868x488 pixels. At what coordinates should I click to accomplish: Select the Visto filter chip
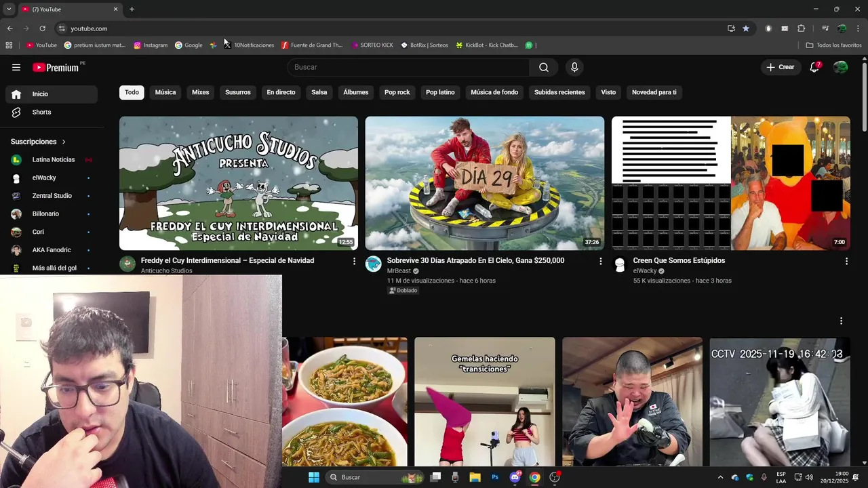tap(608, 92)
